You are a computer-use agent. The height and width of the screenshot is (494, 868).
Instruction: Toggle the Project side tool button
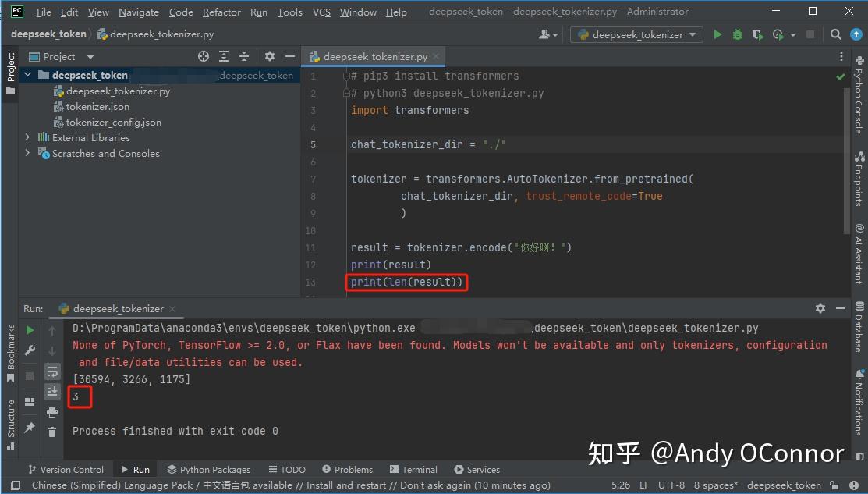pyautogui.click(x=10, y=73)
